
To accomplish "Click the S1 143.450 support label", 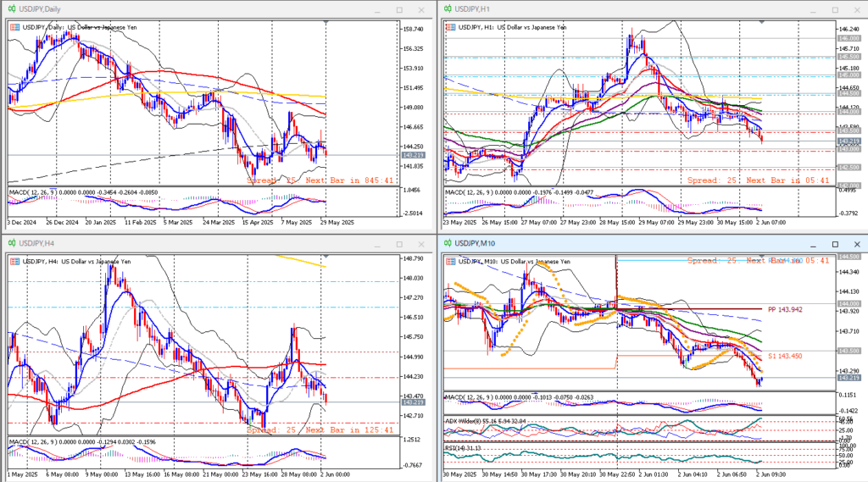I will (785, 356).
